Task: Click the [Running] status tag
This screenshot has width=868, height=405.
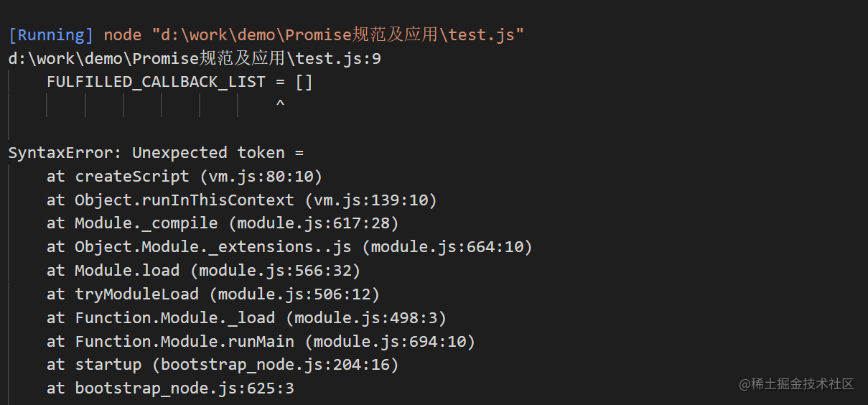Action: click(51, 35)
